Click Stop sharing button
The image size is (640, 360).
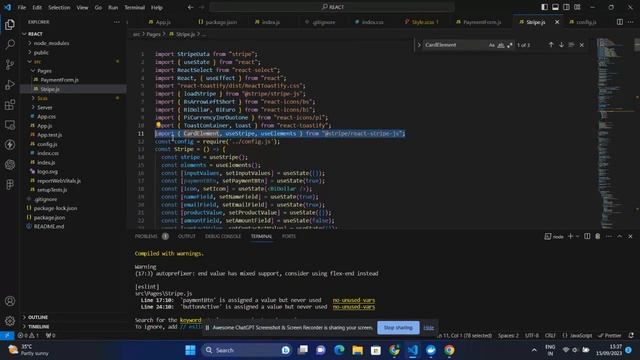pyautogui.click(x=398, y=327)
